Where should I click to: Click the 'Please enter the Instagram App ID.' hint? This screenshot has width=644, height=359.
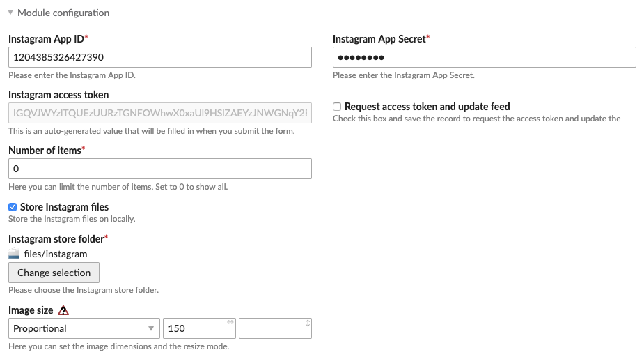point(72,75)
